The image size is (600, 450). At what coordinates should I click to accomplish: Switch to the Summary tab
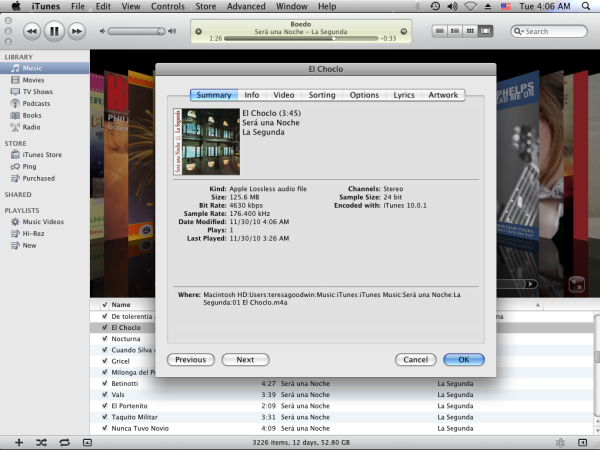tap(214, 95)
